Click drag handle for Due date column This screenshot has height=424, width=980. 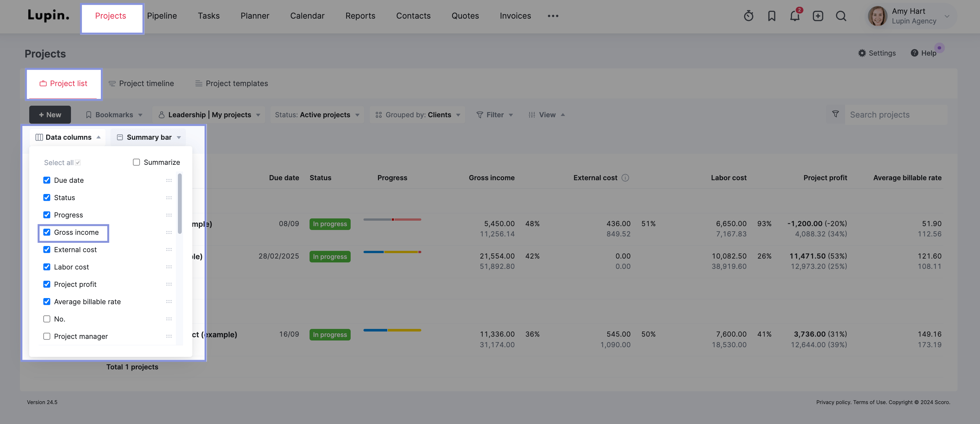tap(169, 181)
